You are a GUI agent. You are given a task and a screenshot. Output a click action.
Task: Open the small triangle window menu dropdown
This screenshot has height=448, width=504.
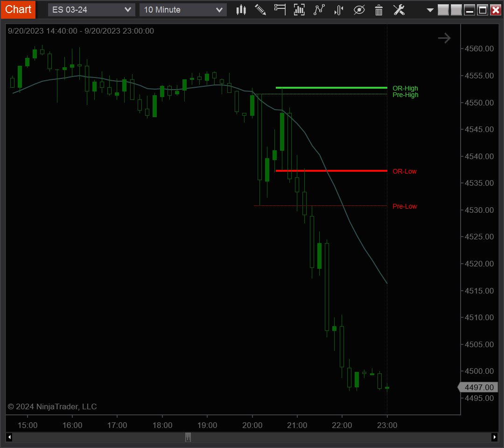(x=430, y=10)
